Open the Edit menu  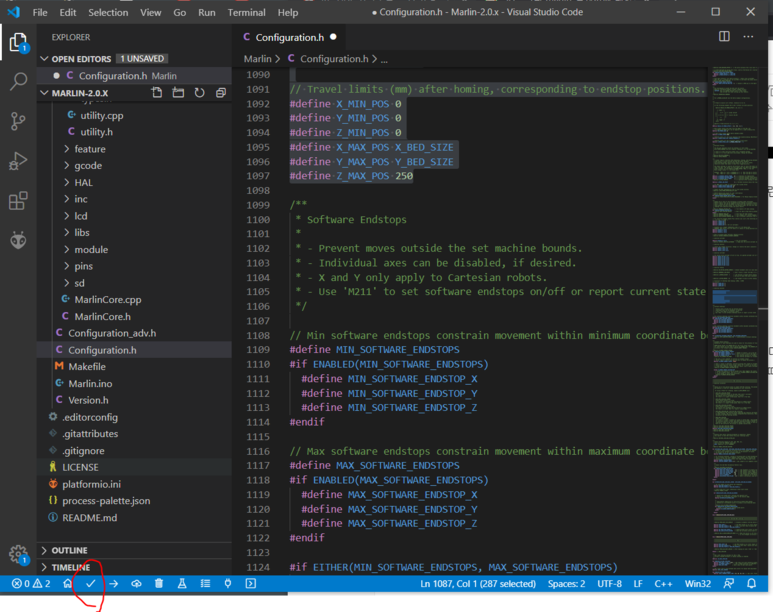68,12
